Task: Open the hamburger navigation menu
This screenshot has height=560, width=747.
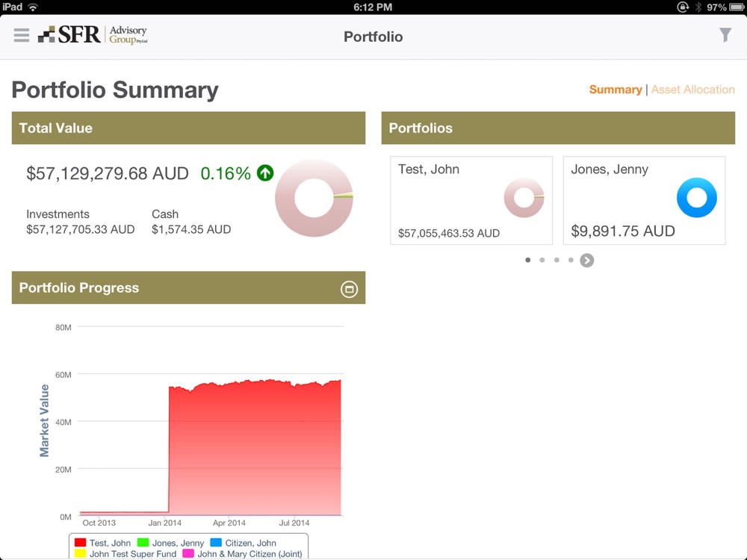Action: (x=22, y=36)
